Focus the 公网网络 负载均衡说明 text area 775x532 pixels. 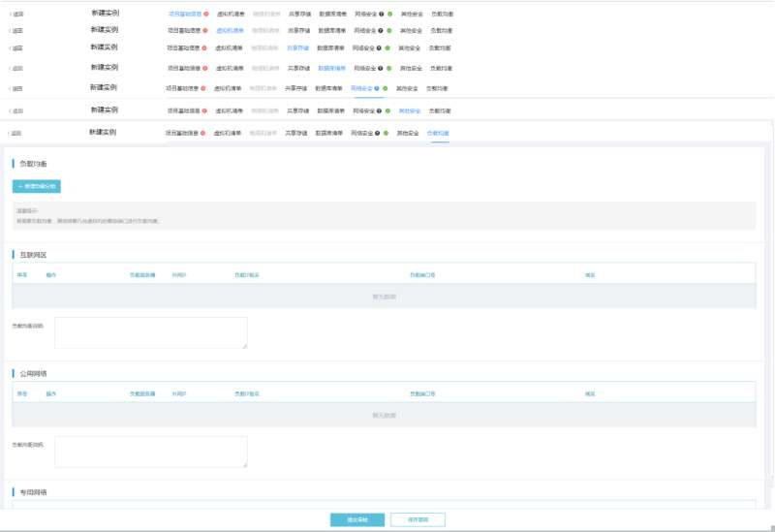pyautogui.click(x=150, y=452)
